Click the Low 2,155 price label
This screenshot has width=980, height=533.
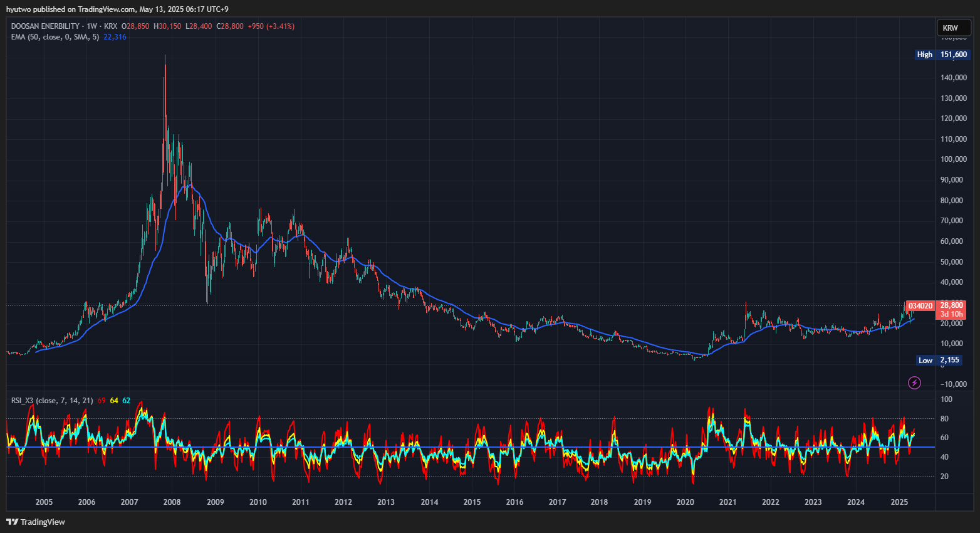[x=939, y=360]
